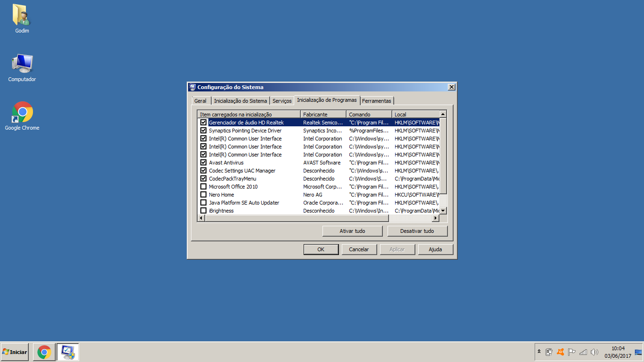This screenshot has height=362, width=644.
Task: Uncheck Codec Settings UAC Manager
Action: coord(204,171)
